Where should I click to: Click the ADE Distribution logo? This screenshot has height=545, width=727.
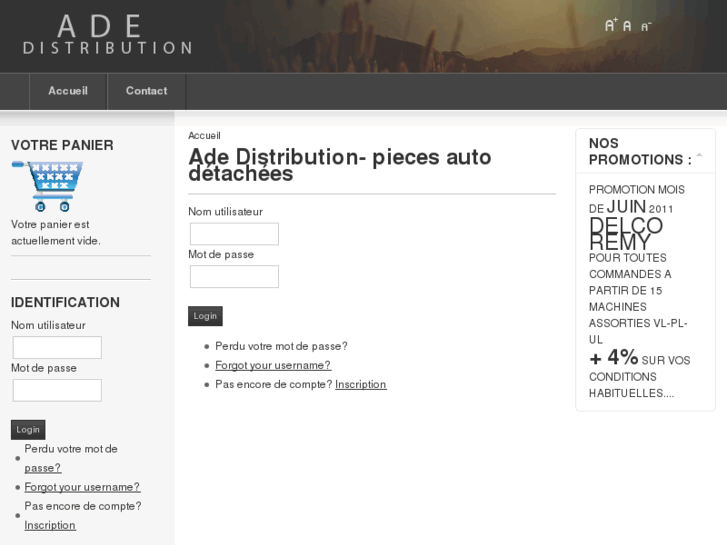[107, 35]
